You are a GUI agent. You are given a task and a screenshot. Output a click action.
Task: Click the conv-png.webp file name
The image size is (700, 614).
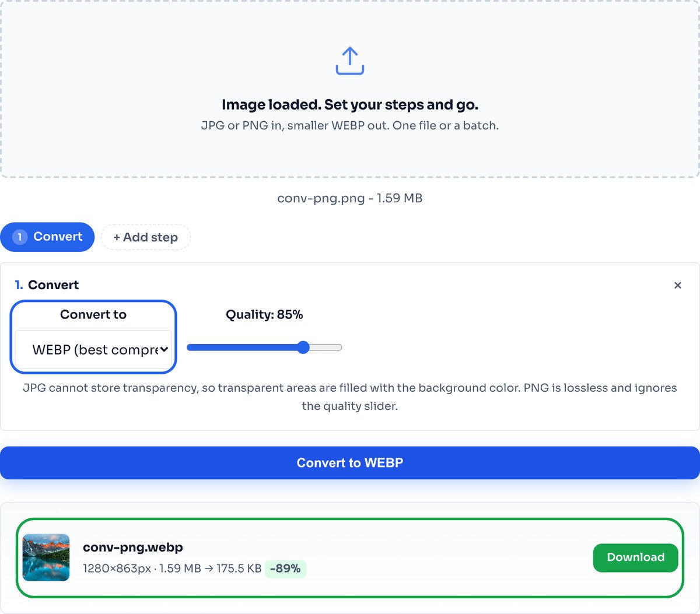[x=133, y=548]
